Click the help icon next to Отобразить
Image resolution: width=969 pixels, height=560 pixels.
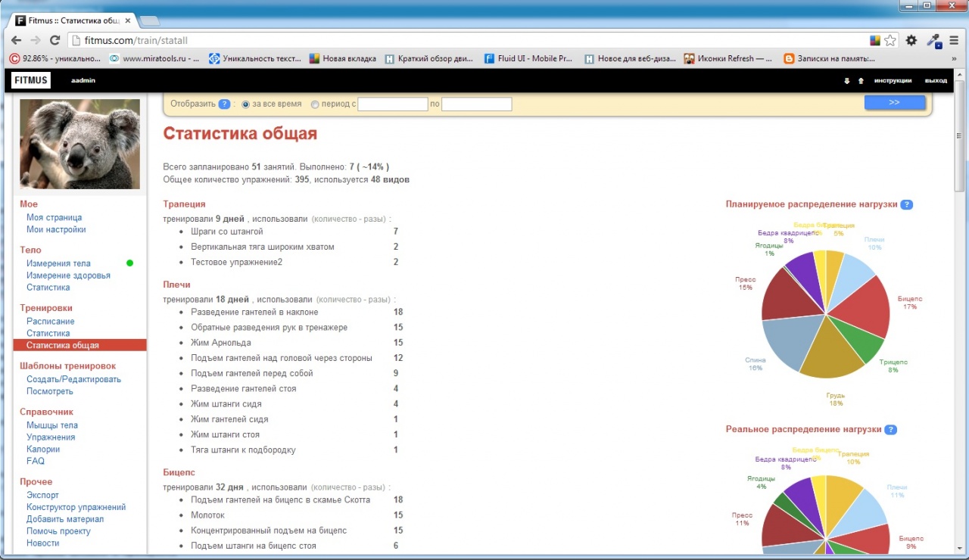click(x=224, y=104)
